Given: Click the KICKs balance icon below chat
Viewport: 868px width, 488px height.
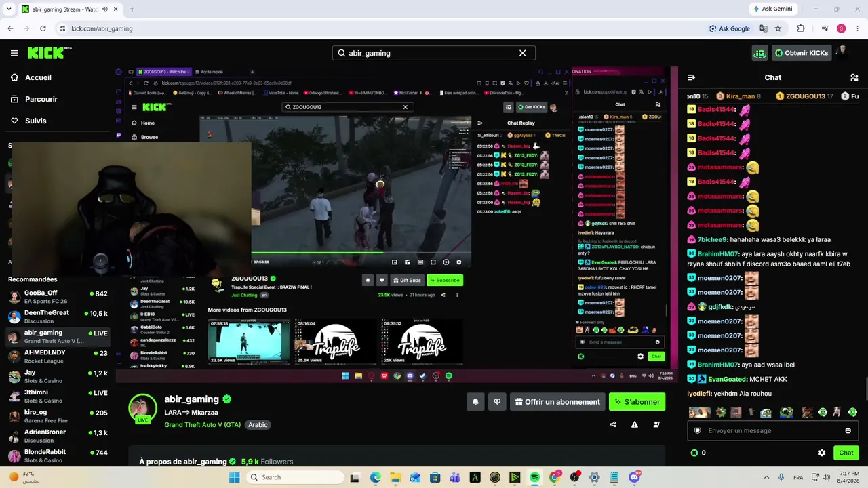Looking at the screenshot, I should [694, 453].
